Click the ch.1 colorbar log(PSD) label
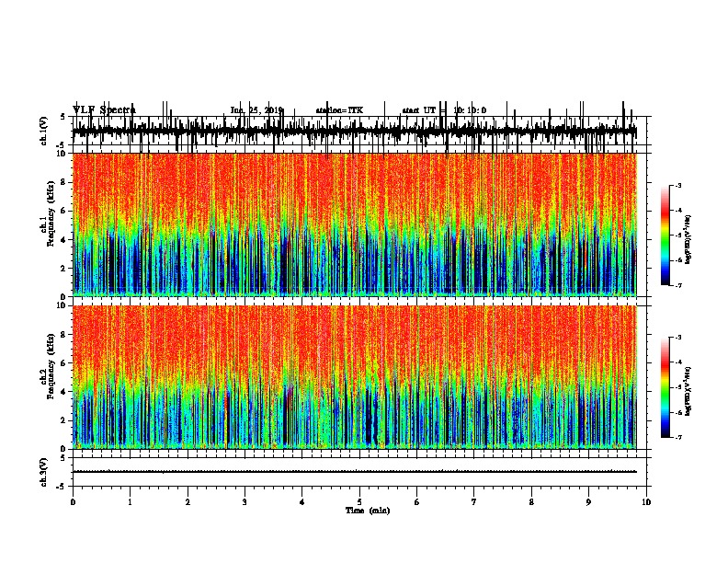 pyautogui.click(x=688, y=239)
